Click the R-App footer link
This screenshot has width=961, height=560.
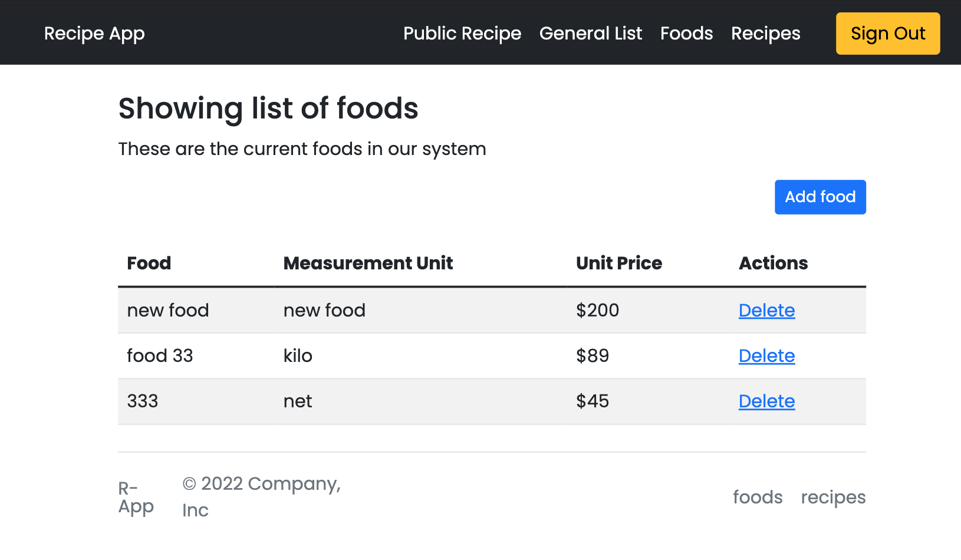[136, 498]
